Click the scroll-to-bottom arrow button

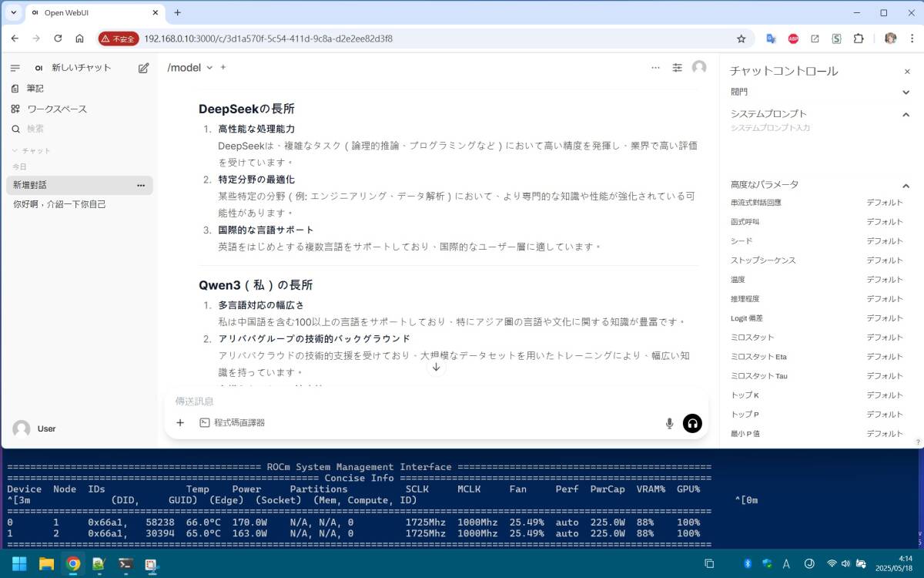(x=436, y=367)
